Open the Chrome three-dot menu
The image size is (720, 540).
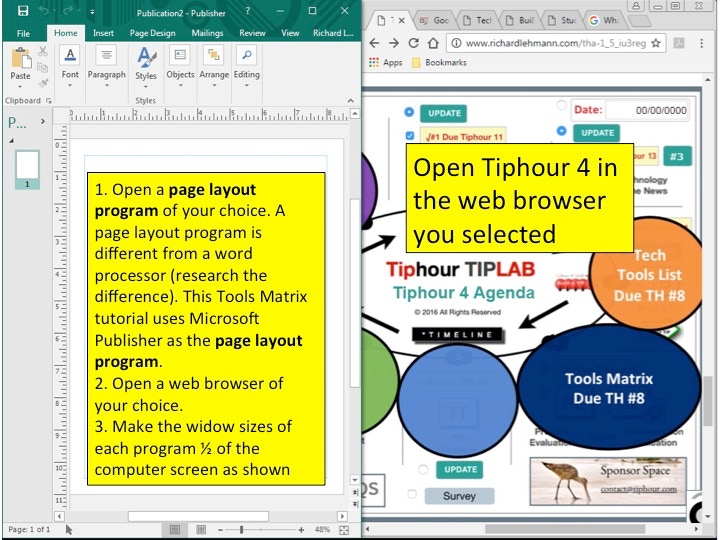[702, 43]
